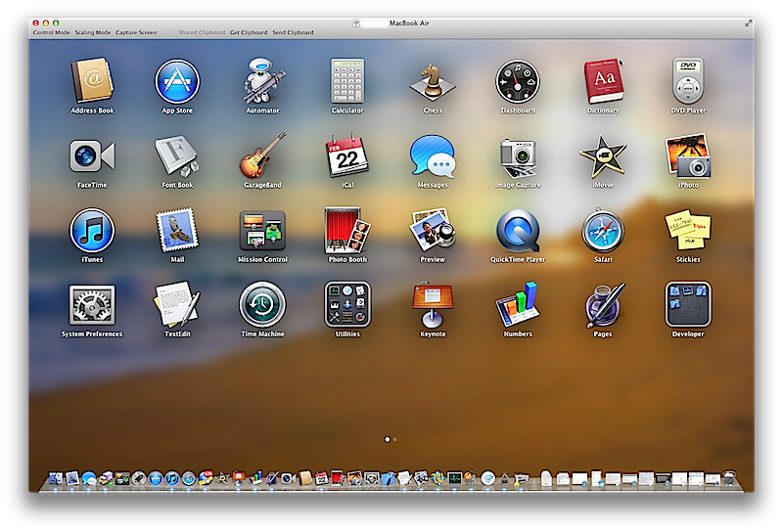This screenshot has width=783, height=532.
Task: Launch QuickTime Player
Action: [x=518, y=230]
